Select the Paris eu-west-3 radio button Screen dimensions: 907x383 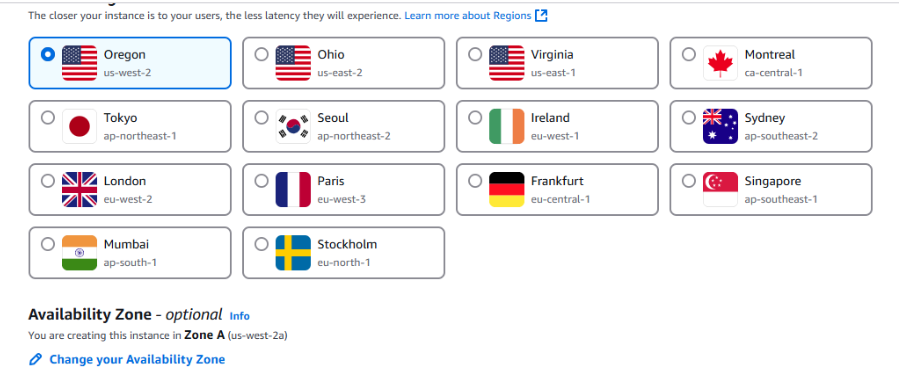coord(261,181)
